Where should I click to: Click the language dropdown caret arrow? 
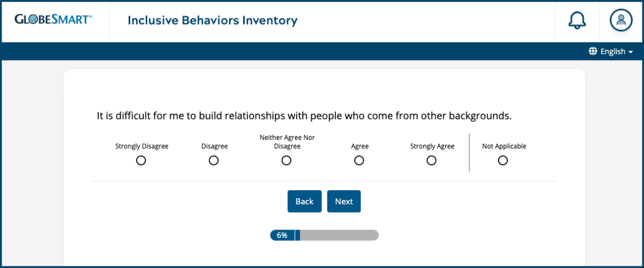pos(631,52)
